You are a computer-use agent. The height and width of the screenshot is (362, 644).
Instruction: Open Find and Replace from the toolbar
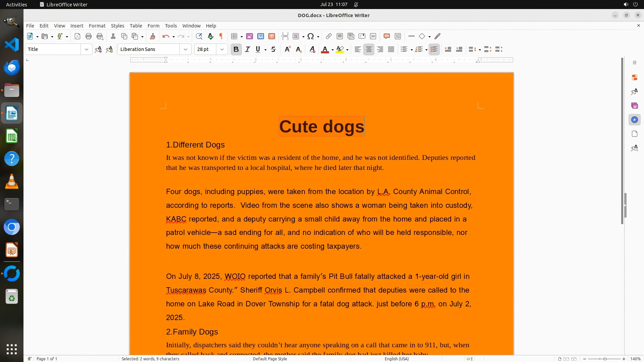(199, 36)
